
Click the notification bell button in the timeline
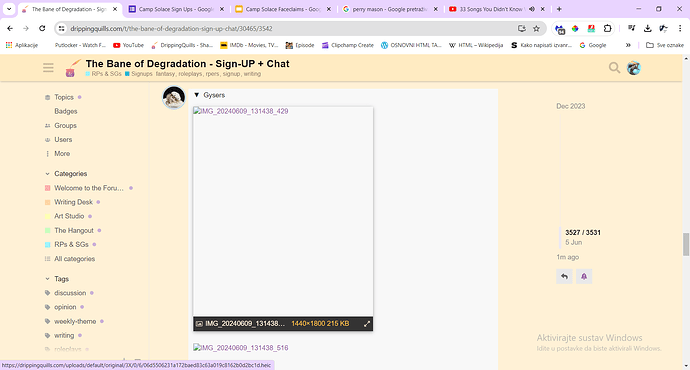[x=584, y=276]
